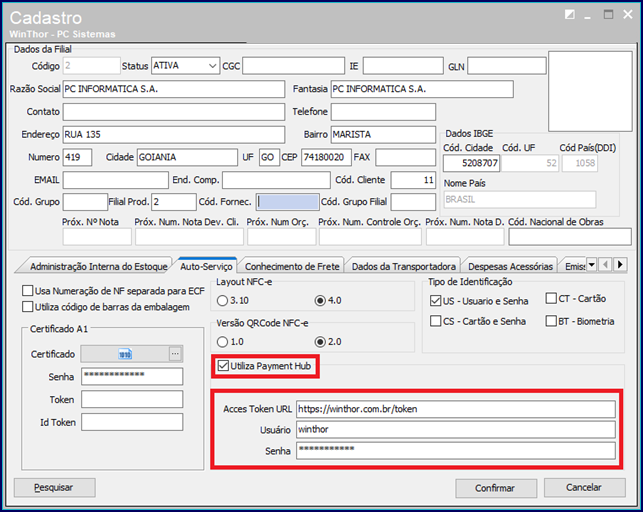Click the CGC input field
This screenshot has height=512, width=643.
[294, 66]
